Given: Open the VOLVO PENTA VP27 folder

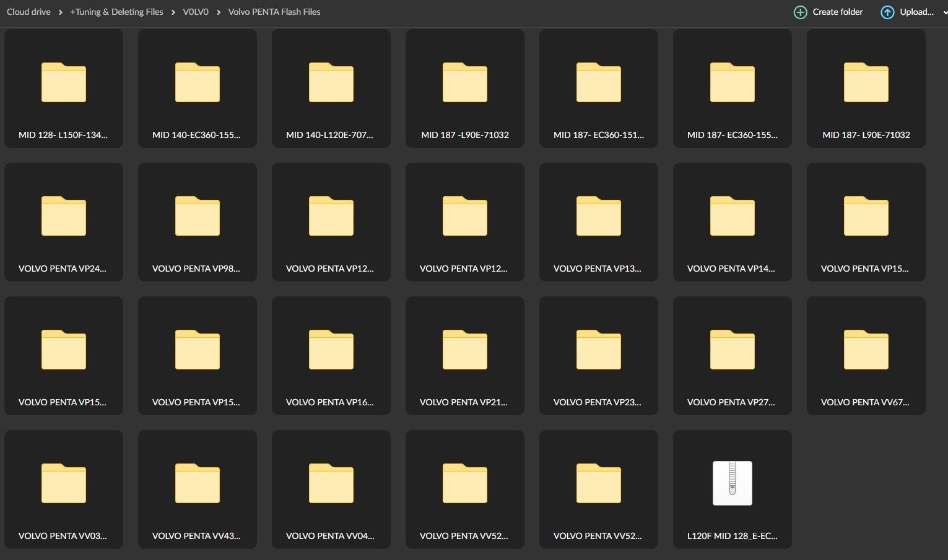Looking at the screenshot, I should point(732,355).
